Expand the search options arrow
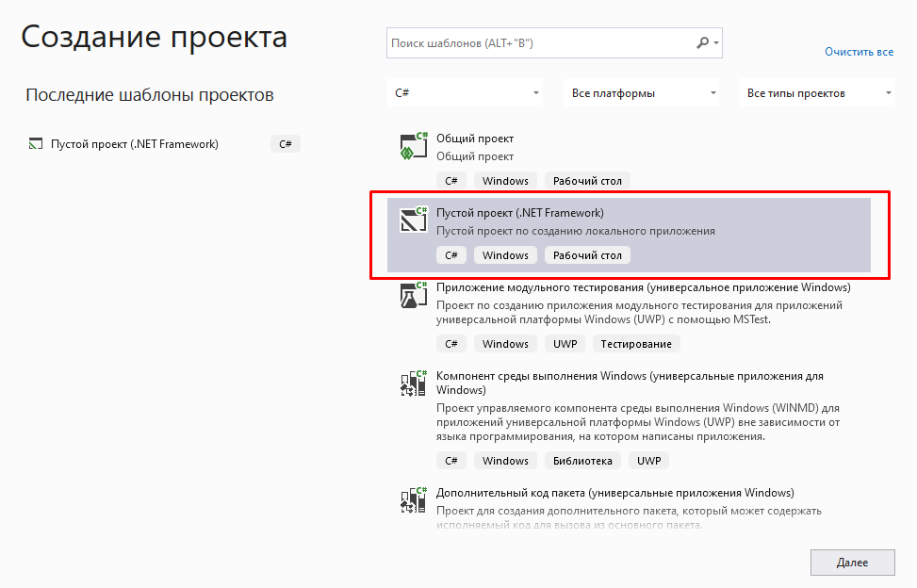The width and height of the screenshot is (917, 588). pyautogui.click(x=716, y=43)
